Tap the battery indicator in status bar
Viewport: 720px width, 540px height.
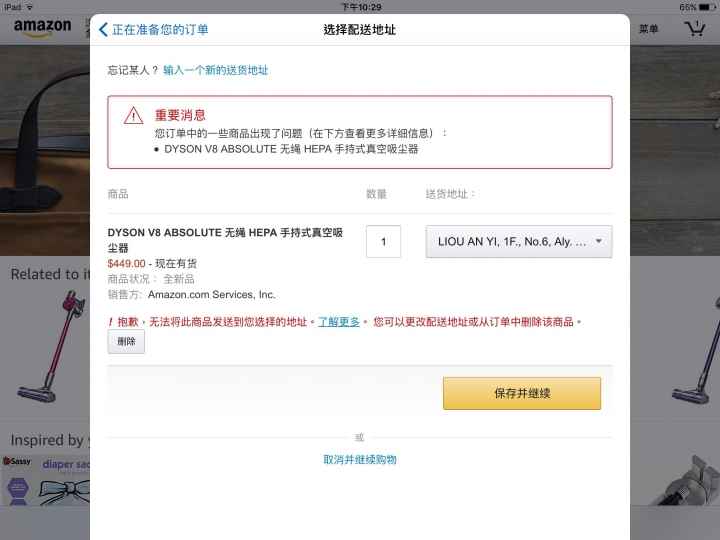pos(707,7)
